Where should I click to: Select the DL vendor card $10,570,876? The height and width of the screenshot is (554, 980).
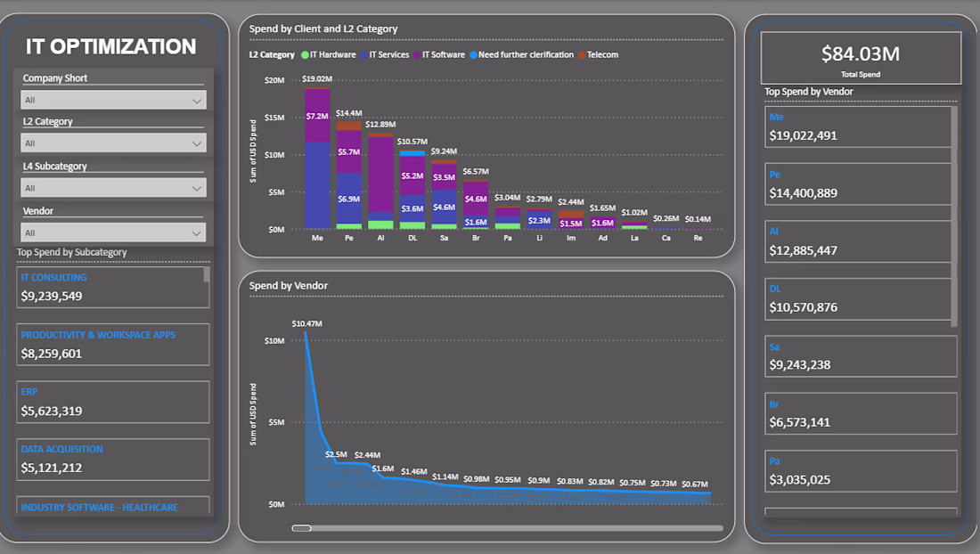pyautogui.click(x=857, y=298)
